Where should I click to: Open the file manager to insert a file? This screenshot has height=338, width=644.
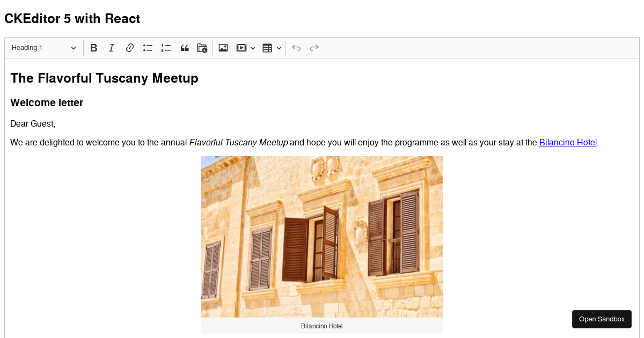pyautogui.click(x=202, y=48)
